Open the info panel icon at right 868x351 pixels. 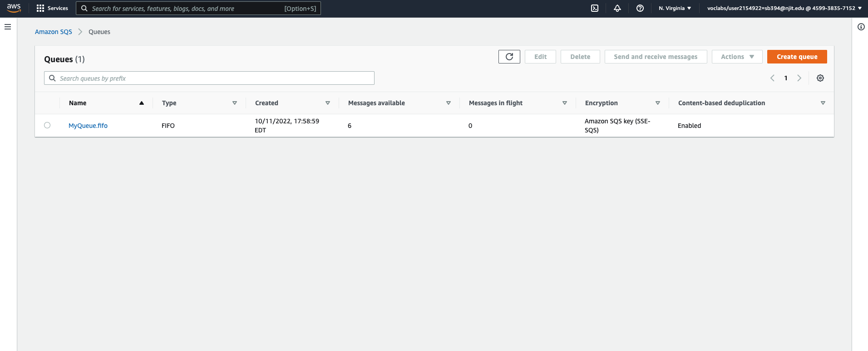[861, 27]
